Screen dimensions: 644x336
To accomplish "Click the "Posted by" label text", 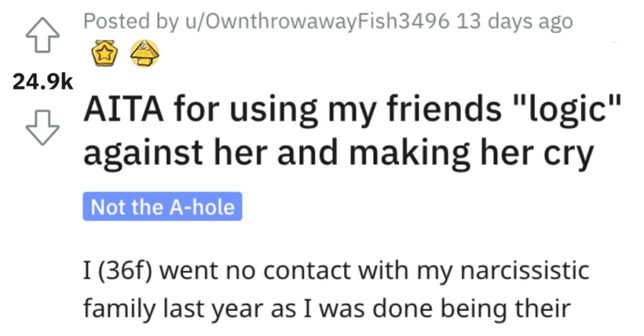I will coord(131,21).
